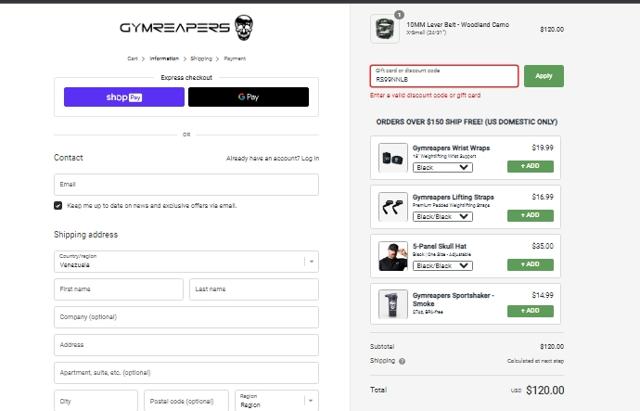Open the Region dropdown in shipping address

277,400
